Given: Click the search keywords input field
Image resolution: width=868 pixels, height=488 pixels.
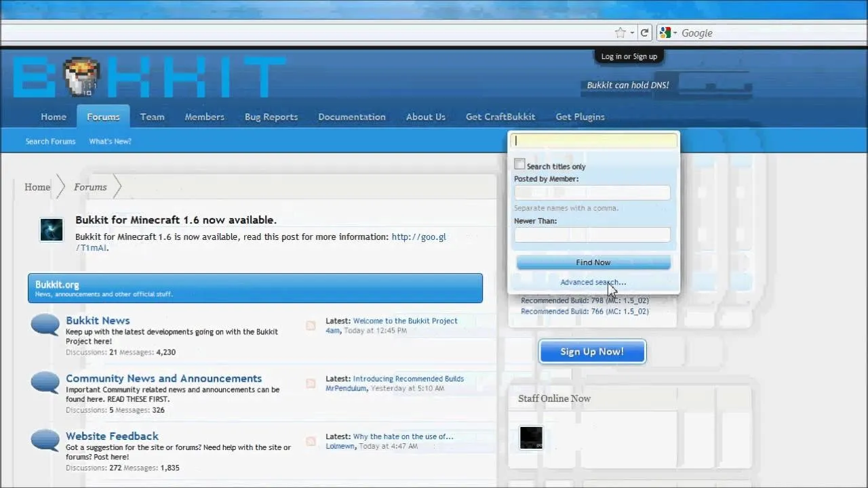Looking at the screenshot, I should pyautogui.click(x=595, y=141).
